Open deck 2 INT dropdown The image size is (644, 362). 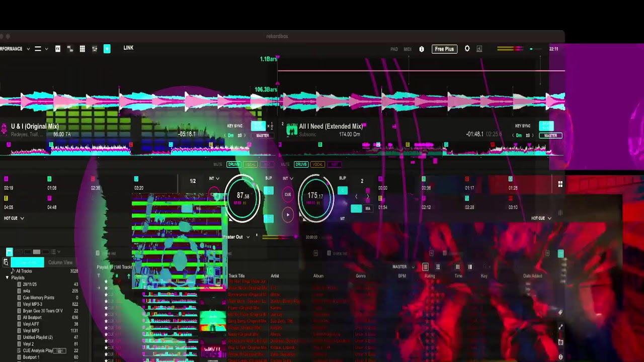point(288,178)
